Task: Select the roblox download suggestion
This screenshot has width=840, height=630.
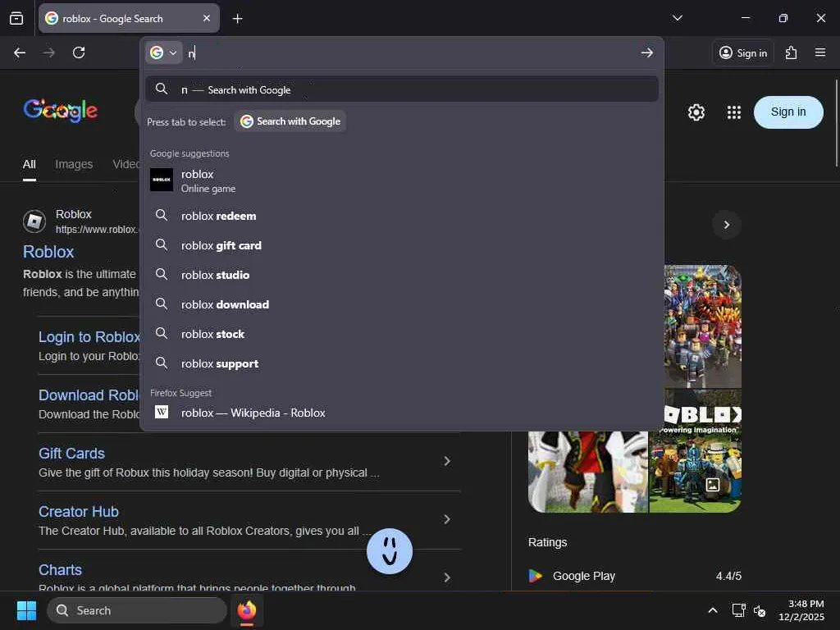Action: pyautogui.click(x=402, y=304)
